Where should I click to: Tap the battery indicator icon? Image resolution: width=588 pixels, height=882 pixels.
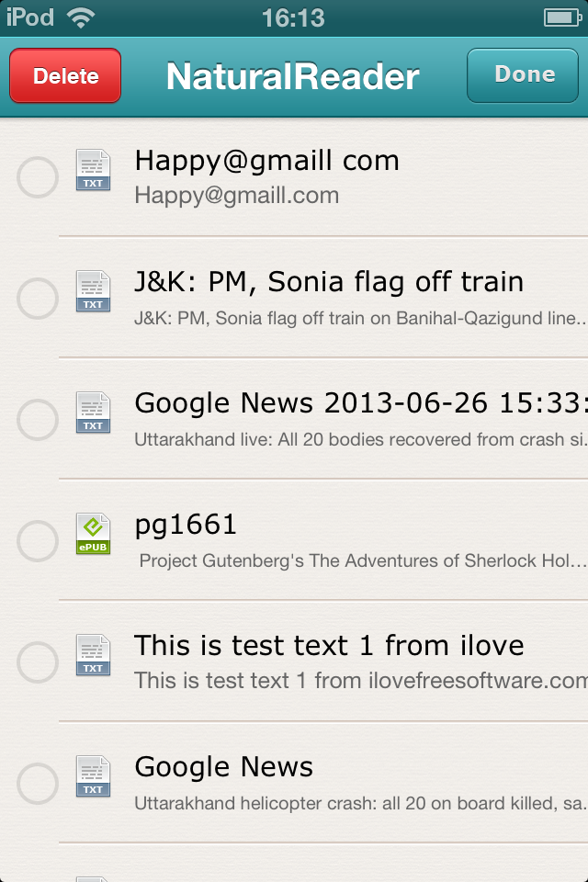(x=560, y=18)
